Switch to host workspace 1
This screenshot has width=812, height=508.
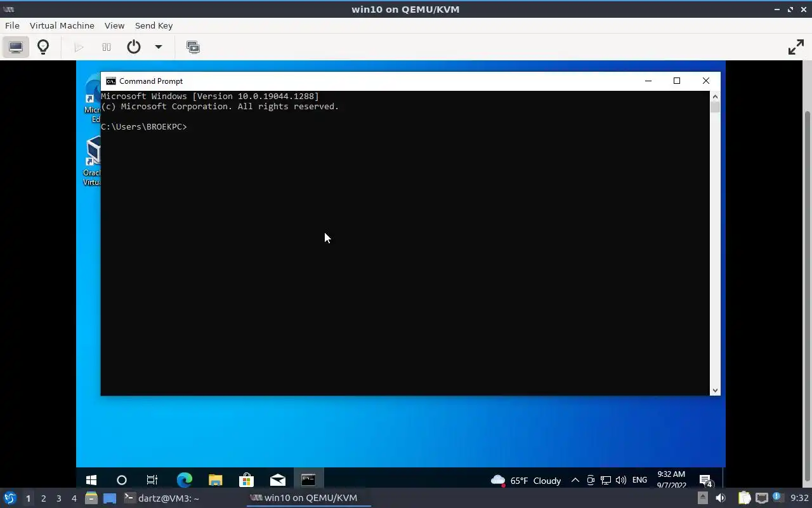(x=28, y=498)
